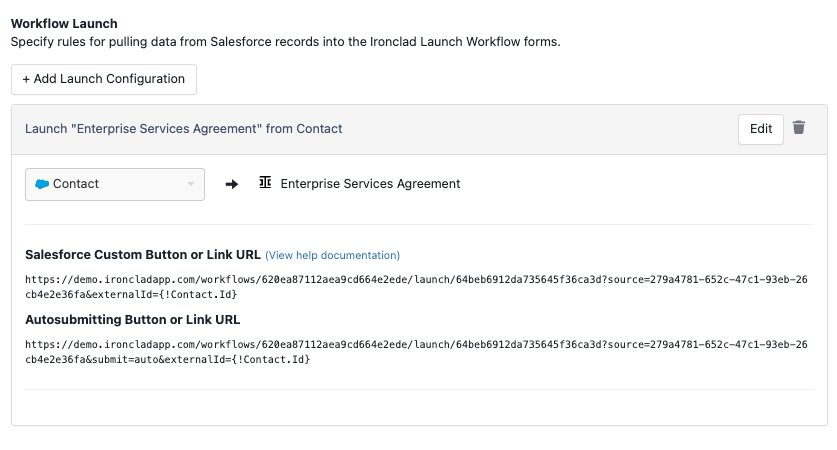Click the Add Launch Configuration button
837x450 pixels.
click(x=104, y=79)
